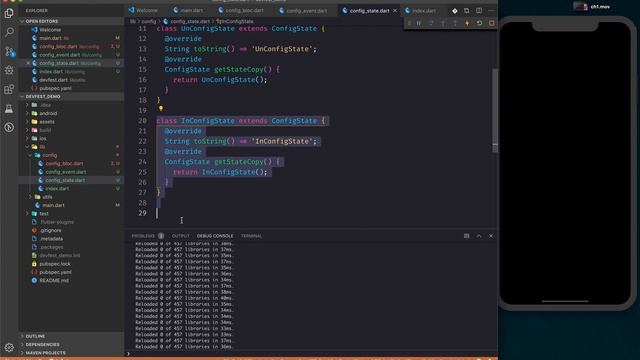This screenshot has height=360, width=640.
Task: Maximize the bottom panel with chevron
Action: tap(479, 236)
